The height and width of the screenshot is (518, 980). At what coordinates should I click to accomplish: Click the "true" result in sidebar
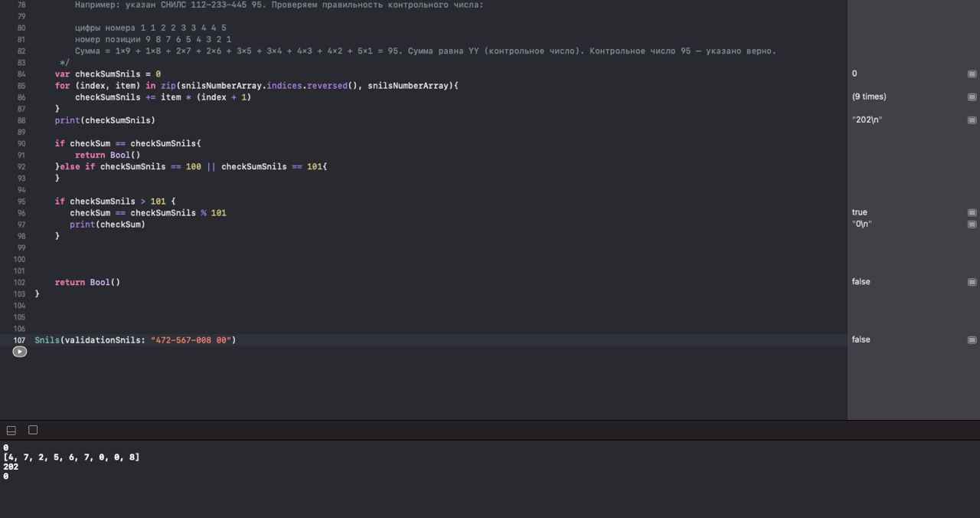pos(859,212)
